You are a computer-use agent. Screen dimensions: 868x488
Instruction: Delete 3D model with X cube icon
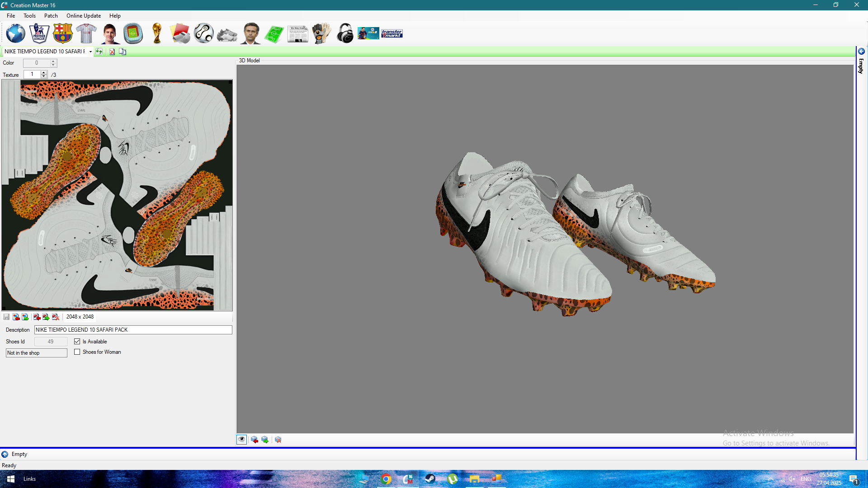(278, 440)
